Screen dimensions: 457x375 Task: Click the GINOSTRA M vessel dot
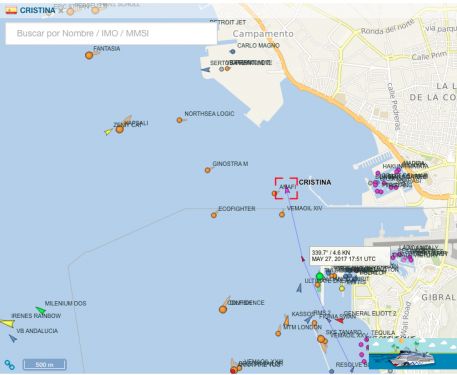click(208, 170)
